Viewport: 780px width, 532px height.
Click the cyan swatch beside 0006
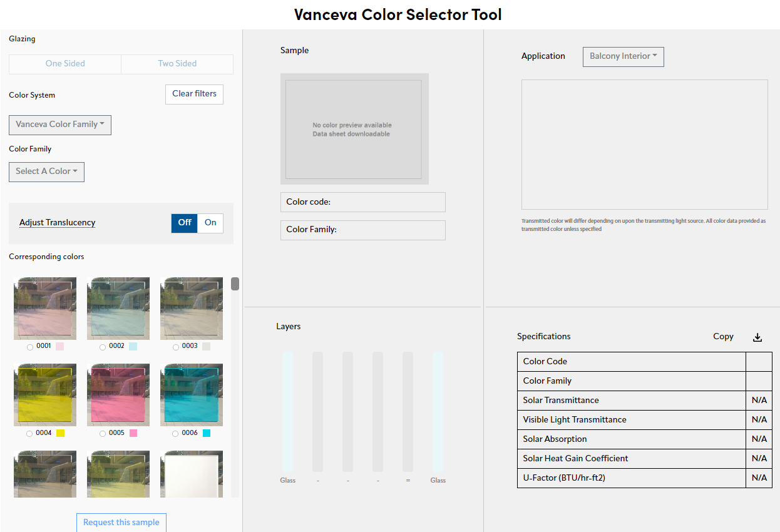[207, 433]
